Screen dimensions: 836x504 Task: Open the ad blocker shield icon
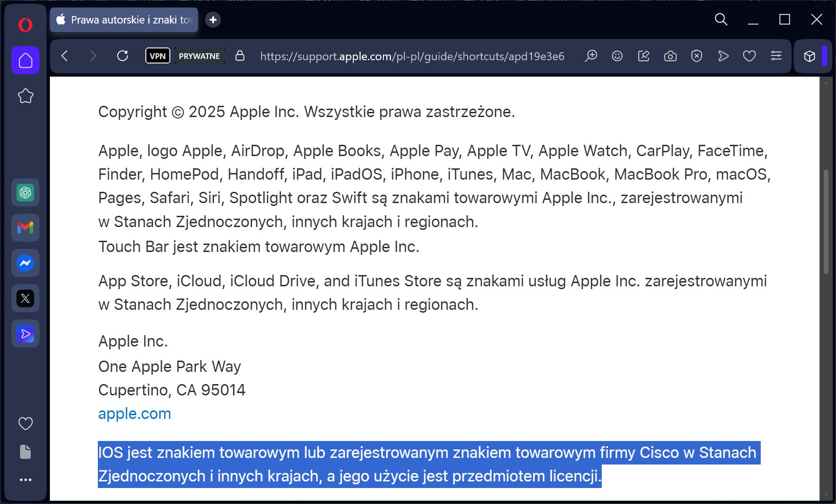(697, 56)
